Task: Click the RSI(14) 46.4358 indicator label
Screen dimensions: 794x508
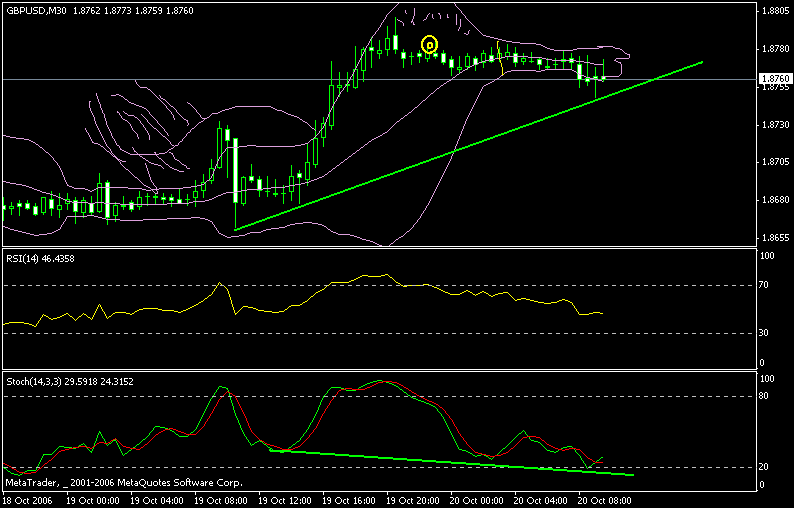Action: (x=41, y=259)
